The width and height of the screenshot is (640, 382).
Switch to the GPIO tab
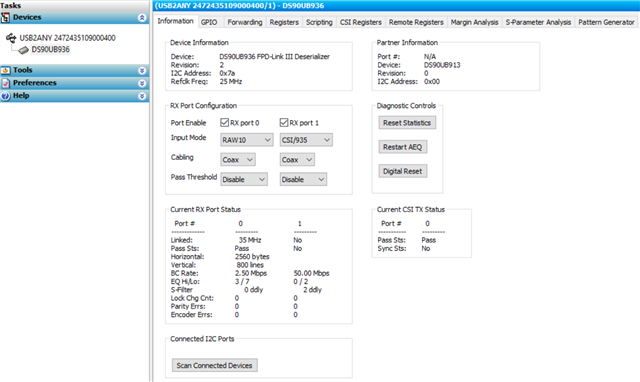point(209,22)
